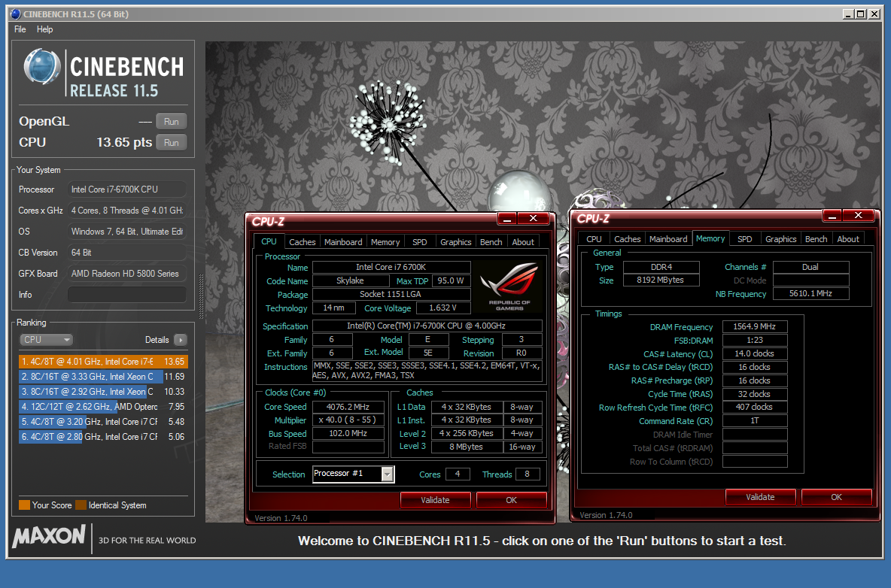Switch to About tab in right CPU-Z
891x588 pixels.
click(x=848, y=239)
